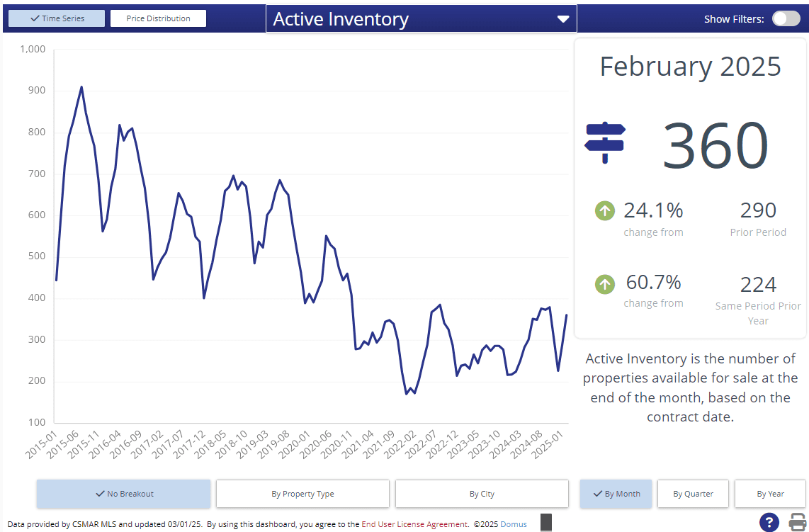Click green up arrow next to 24.1%
Viewport: 809px width, 532px height.
(604, 210)
